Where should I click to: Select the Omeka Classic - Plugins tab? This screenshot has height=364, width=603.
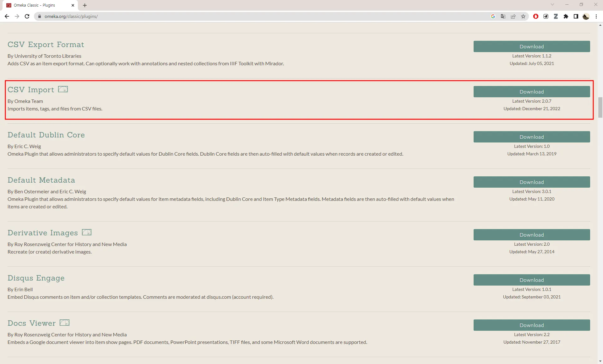pos(35,5)
